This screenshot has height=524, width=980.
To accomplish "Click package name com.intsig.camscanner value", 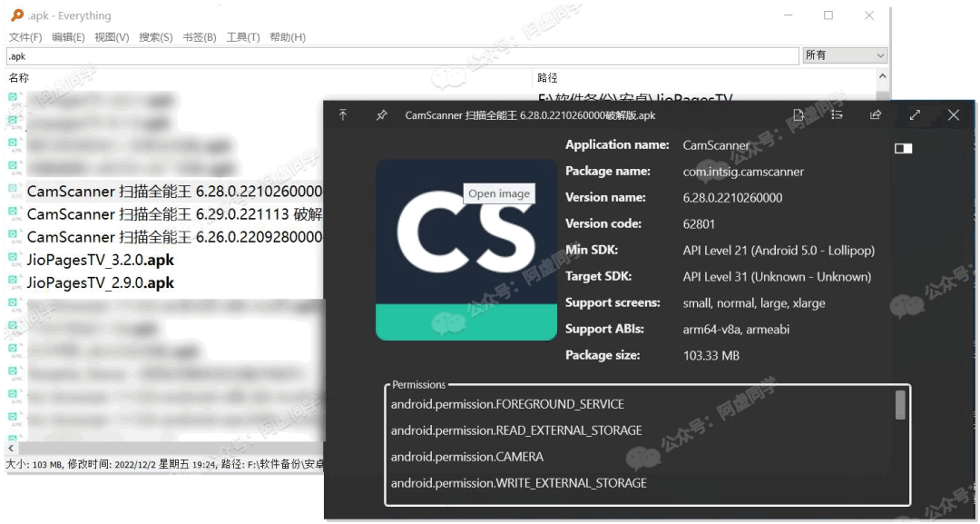I will point(743,172).
